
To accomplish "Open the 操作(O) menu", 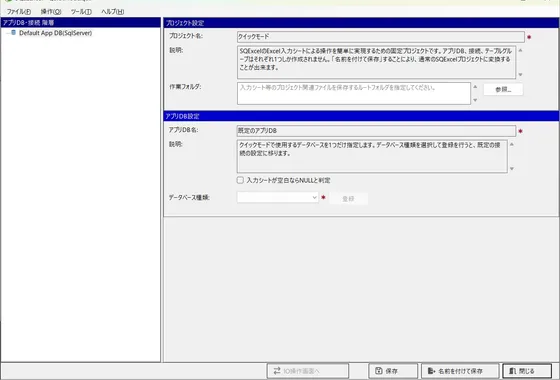I will pyautogui.click(x=51, y=12).
